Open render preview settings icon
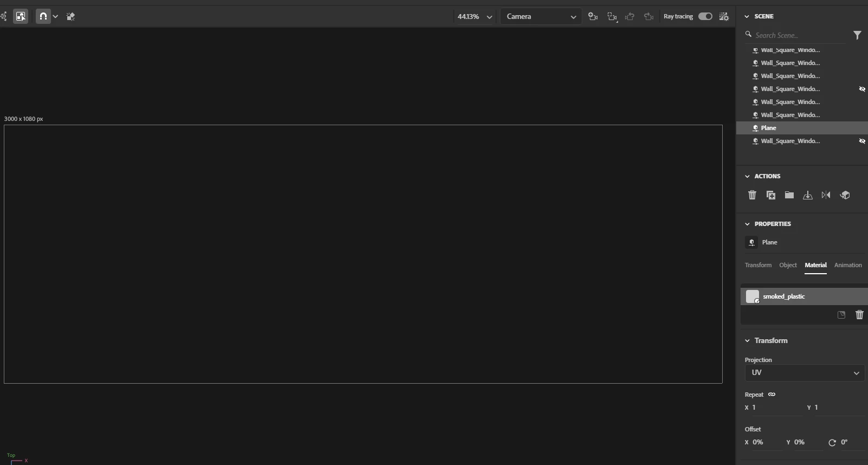The height and width of the screenshot is (465, 868). click(x=724, y=17)
